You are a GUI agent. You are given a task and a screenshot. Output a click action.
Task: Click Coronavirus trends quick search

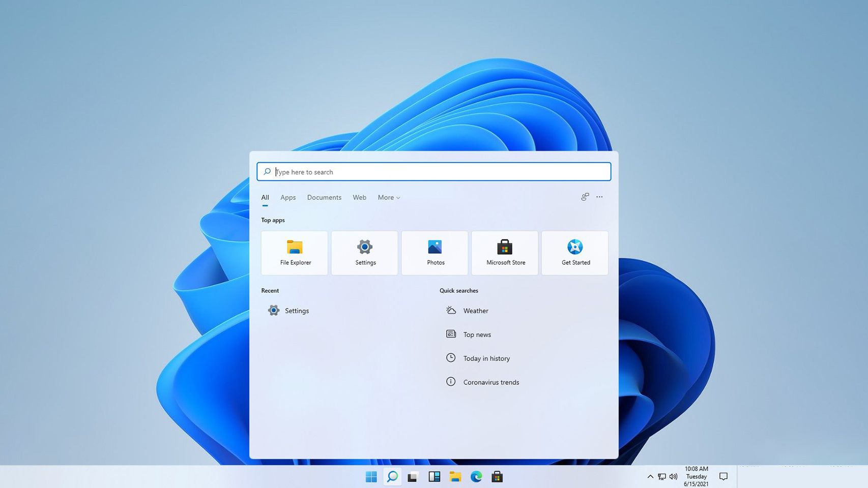490,382
